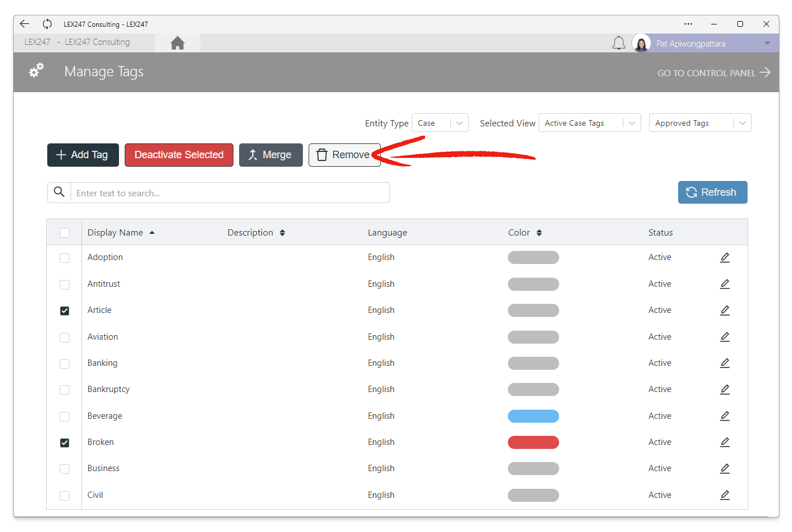Viewport: 792px width, 532px height.
Task: Click the trash icon on the Remove button
Action: [322, 155]
